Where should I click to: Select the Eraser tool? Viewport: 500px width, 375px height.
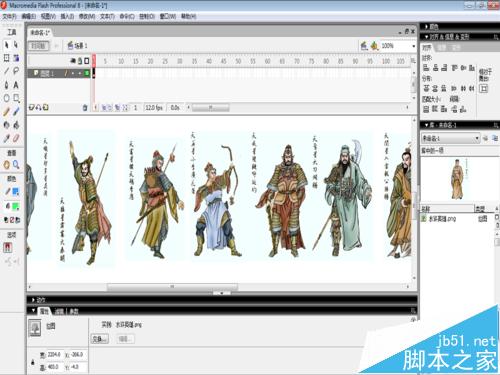pos(16,138)
